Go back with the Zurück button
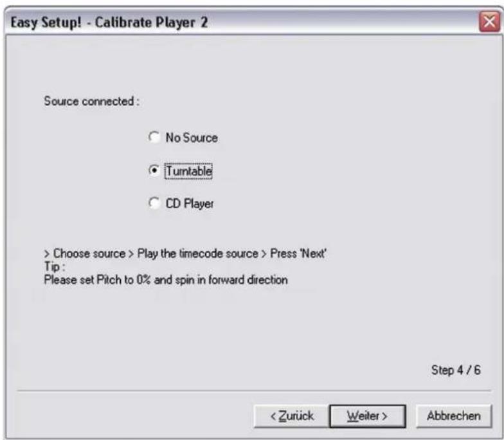The width and height of the screenshot is (504, 440). (292, 416)
